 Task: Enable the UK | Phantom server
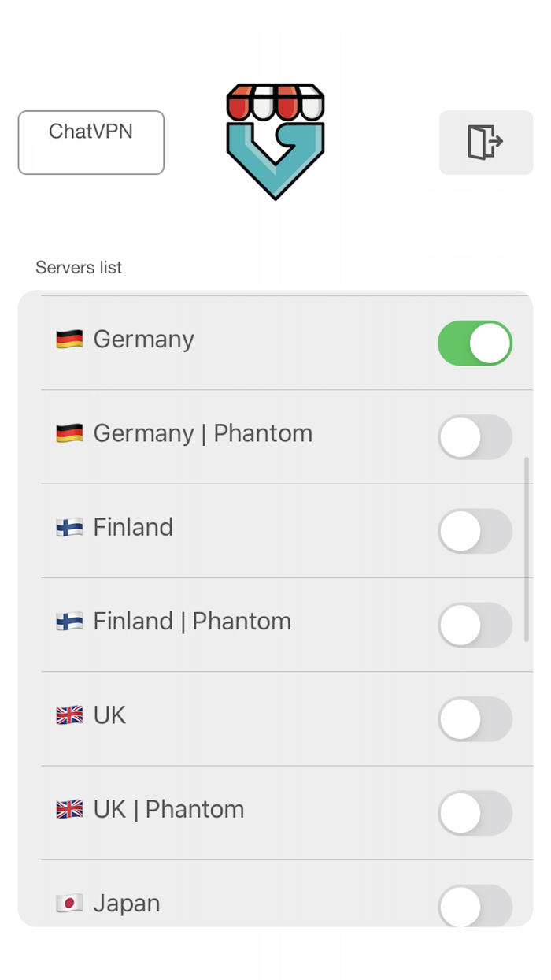click(x=475, y=813)
